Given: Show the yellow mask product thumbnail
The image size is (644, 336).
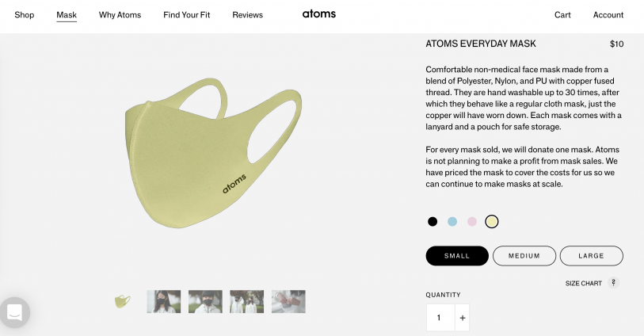Looking at the screenshot, I should 122,301.
